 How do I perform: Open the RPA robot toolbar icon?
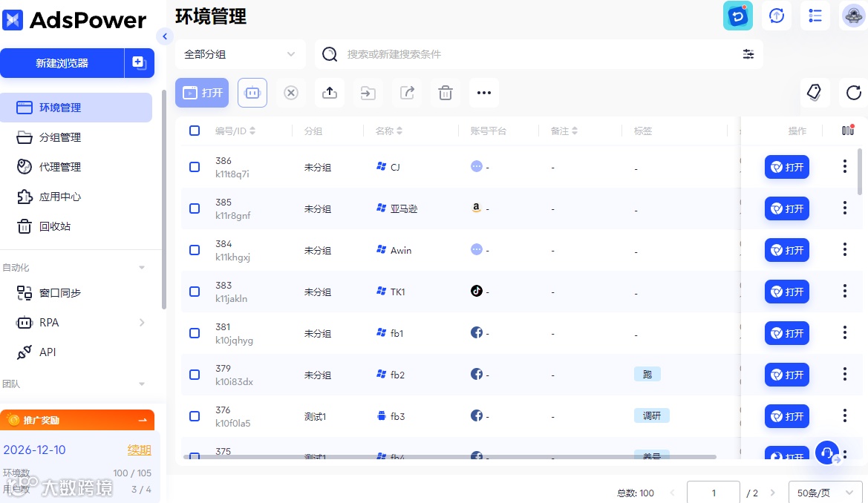pos(252,93)
